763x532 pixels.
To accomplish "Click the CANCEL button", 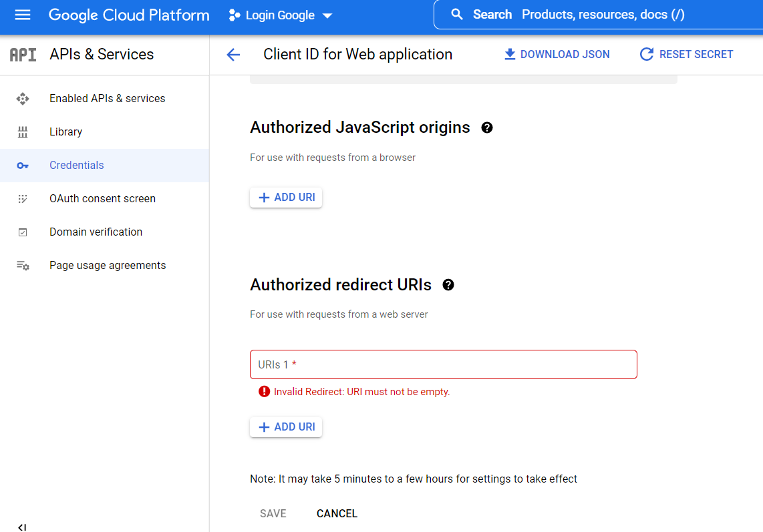I will pos(337,513).
